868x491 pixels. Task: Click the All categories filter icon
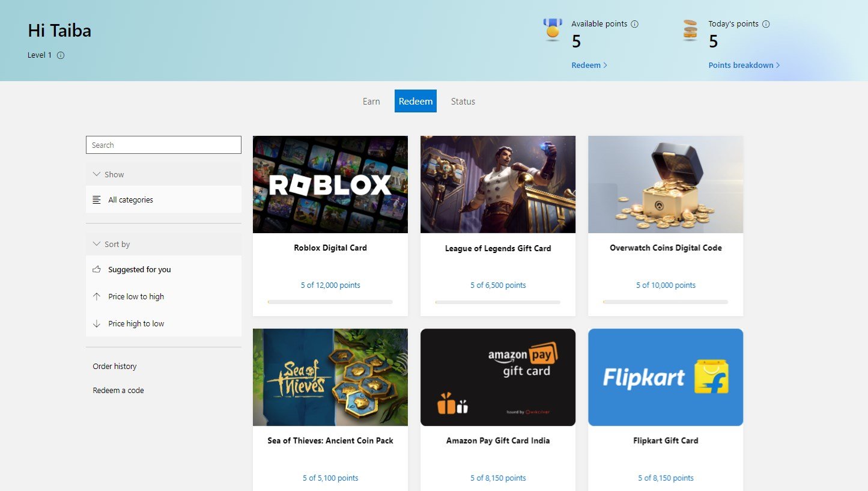click(x=97, y=200)
